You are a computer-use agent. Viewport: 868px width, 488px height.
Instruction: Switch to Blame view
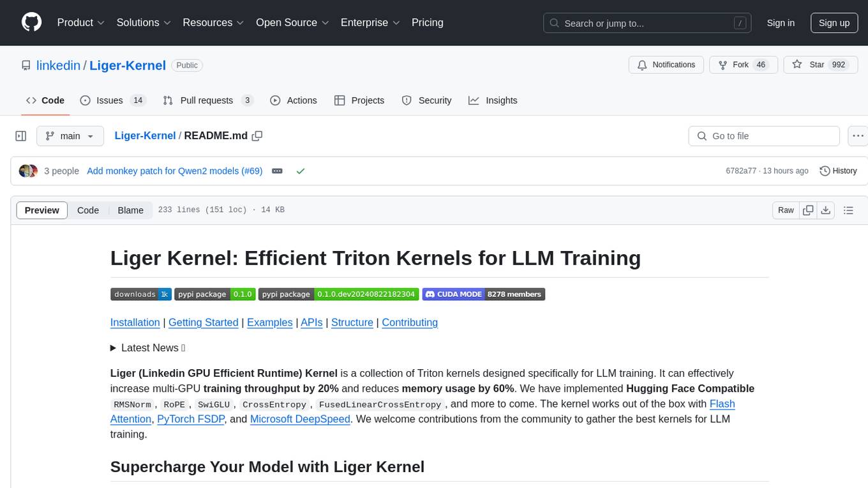[x=131, y=210]
